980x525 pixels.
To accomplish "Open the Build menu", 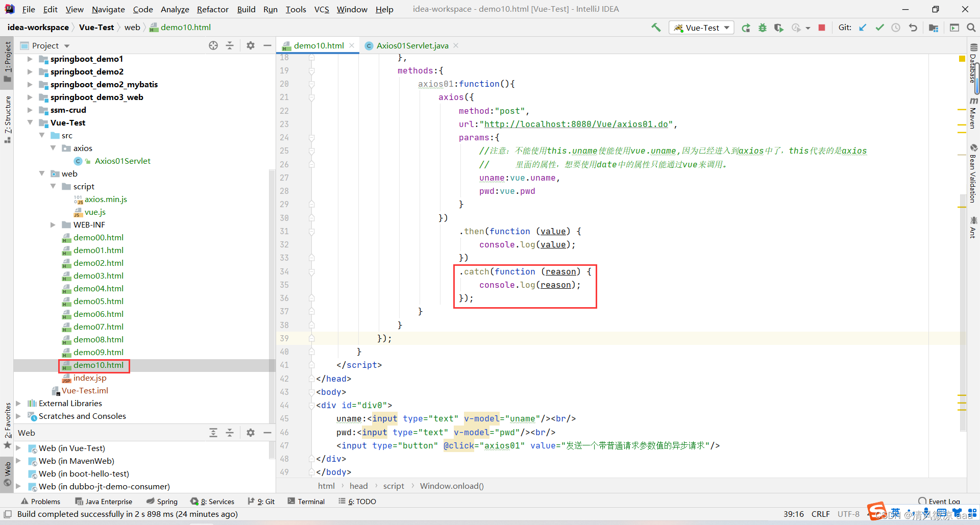I will (x=246, y=9).
